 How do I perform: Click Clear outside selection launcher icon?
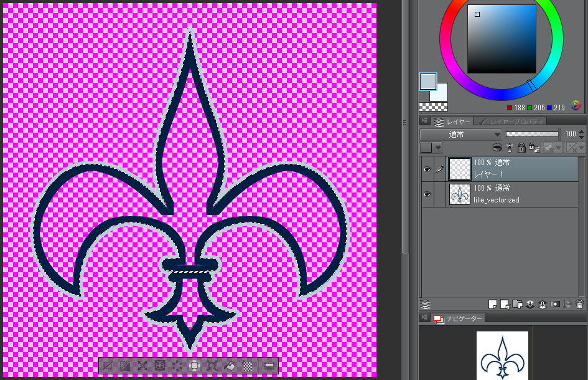[194, 366]
